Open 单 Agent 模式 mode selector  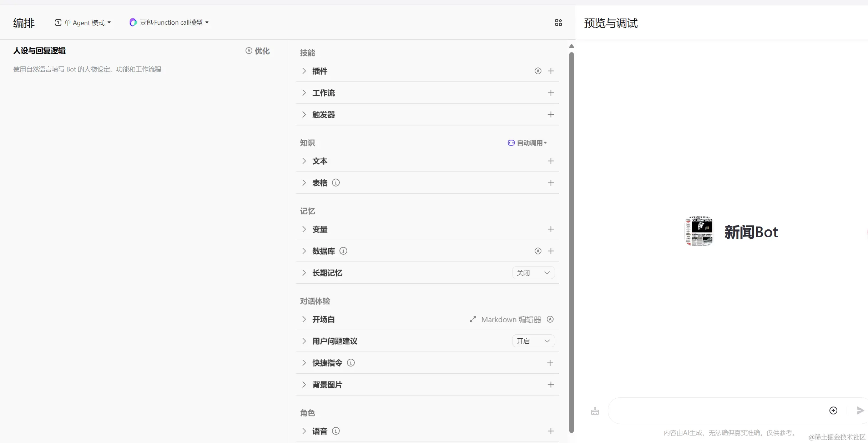[x=83, y=23]
